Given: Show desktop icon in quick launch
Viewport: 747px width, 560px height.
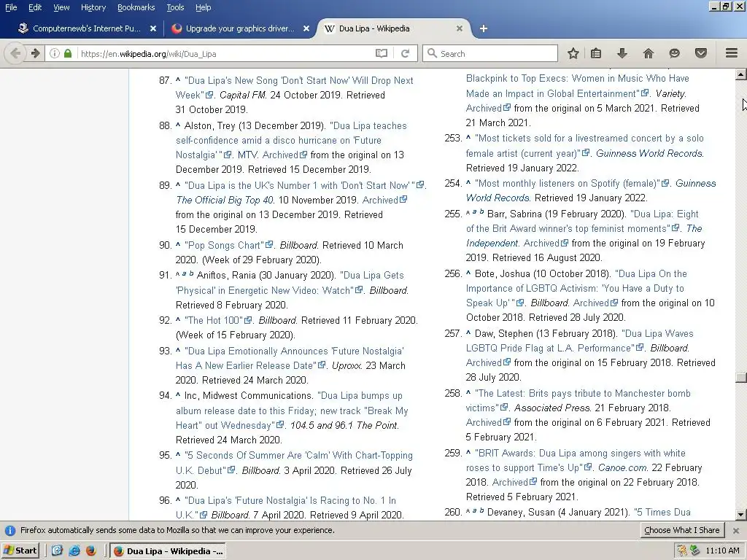Looking at the screenshot, I should coord(57,551).
